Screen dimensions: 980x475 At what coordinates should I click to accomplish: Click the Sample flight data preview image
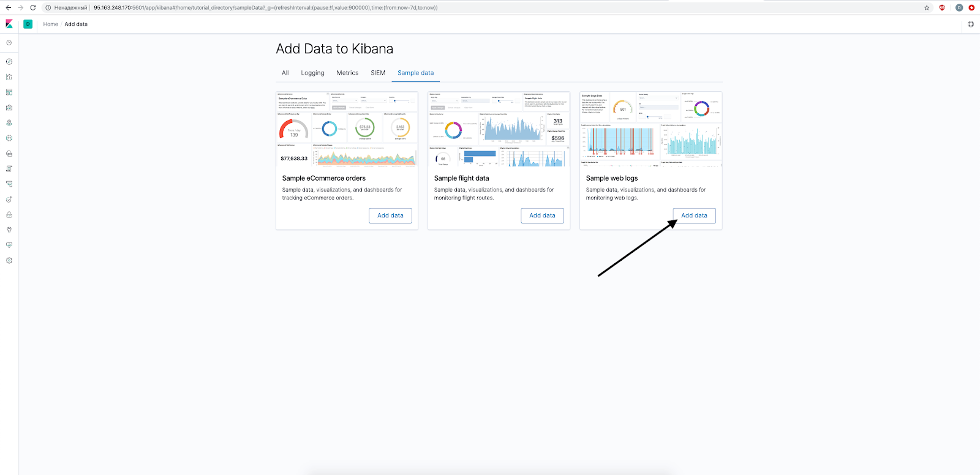[x=499, y=129]
